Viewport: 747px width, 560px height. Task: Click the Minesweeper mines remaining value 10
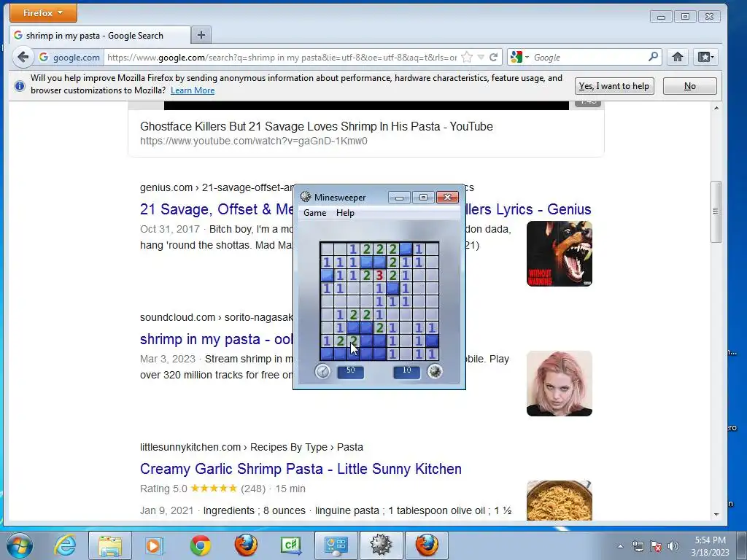406,371
